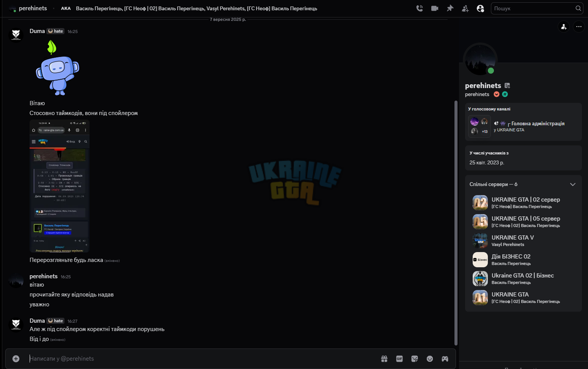
Task: Click the note icon beside perehinets name
Action: [x=507, y=86]
